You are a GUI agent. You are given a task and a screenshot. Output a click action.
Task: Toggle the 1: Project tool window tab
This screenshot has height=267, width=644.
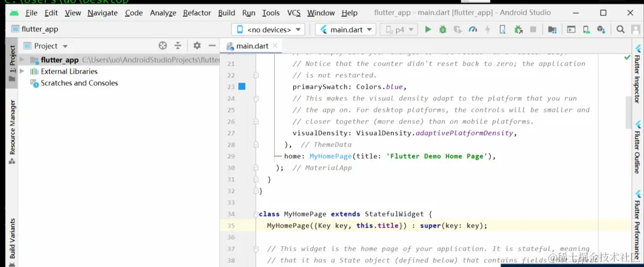point(12,63)
